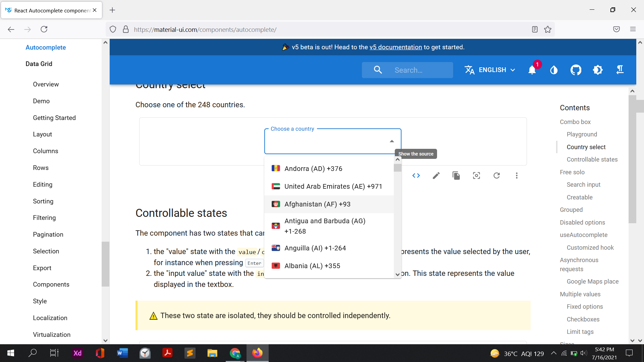Open the theme color customization icon
Image resolution: width=644 pixels, height=362 pixels.
[x=554, y=70]
